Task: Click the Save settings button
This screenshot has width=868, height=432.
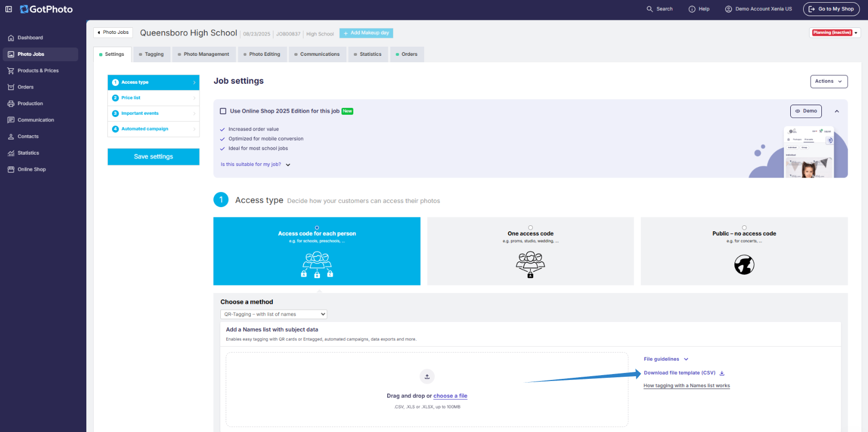Action: coord(153,157)
